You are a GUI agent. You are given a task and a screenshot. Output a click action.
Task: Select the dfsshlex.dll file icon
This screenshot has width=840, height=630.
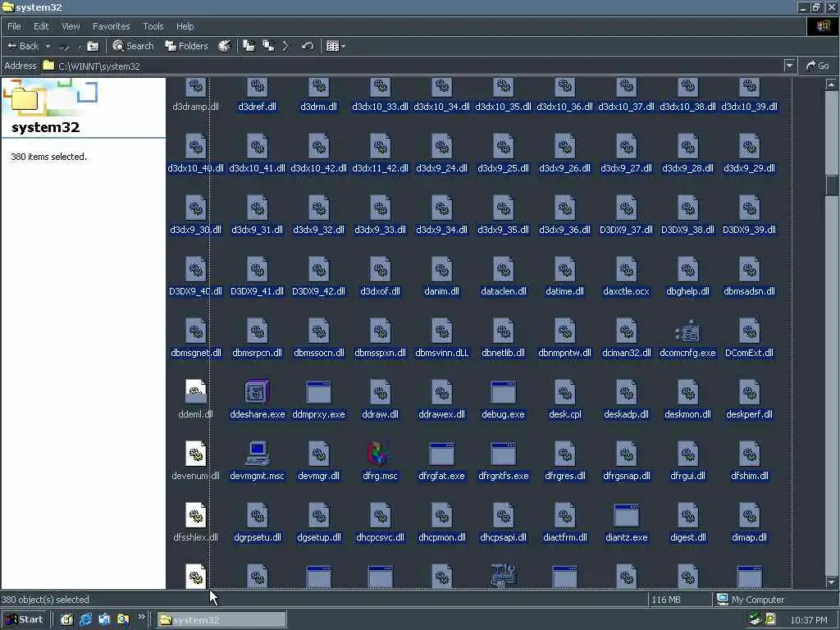click(x=195, y=515)
